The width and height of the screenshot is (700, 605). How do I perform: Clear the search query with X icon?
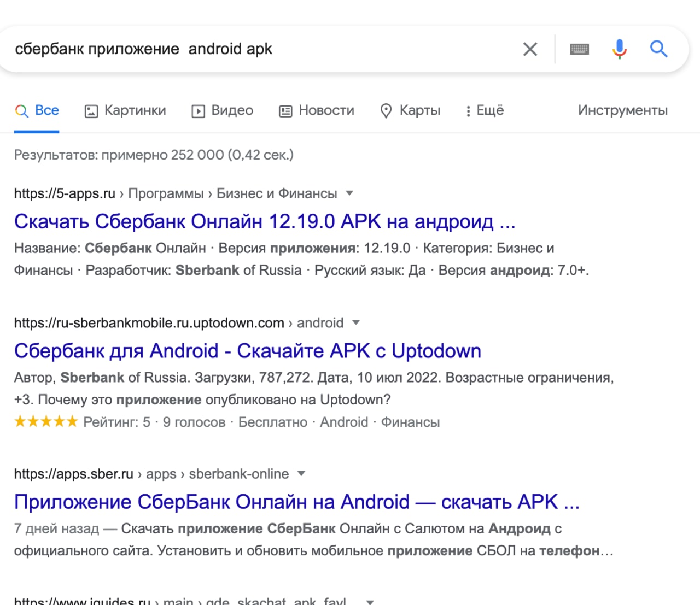[x=530, y=49]
